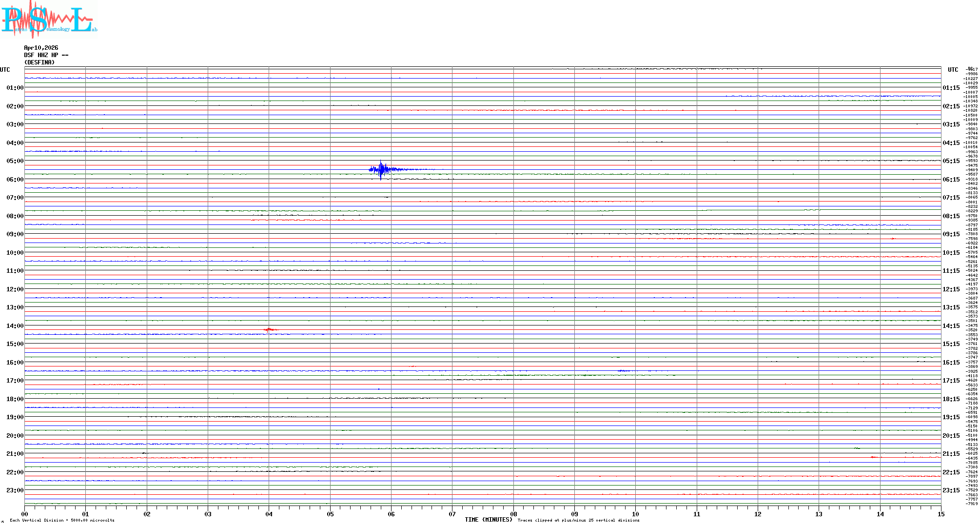Click the 21:15 right-side time label
The height and width of the screenshot is (527, 980).
pos(951,454)
